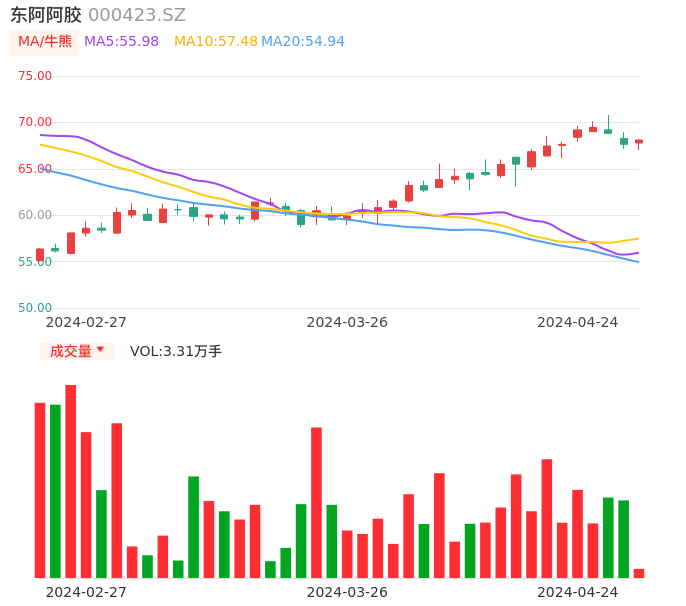Select the ticker code 000423.SZ

[x=137, y=15]
